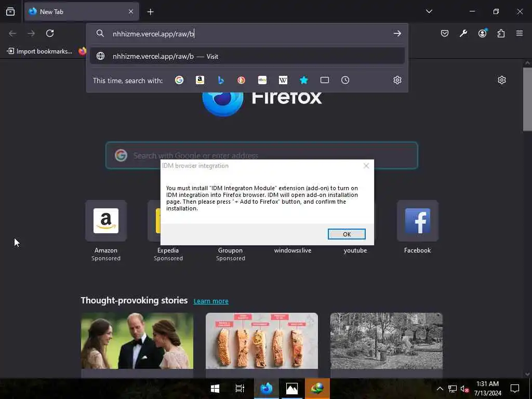Open Save to Pocket icon
This screenshot has height=399, width=532.
coord(445,33)
